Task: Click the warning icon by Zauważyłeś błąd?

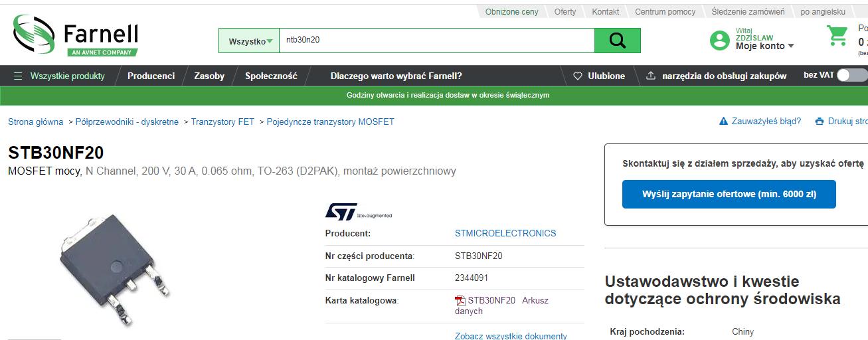Action: (723, 122)
